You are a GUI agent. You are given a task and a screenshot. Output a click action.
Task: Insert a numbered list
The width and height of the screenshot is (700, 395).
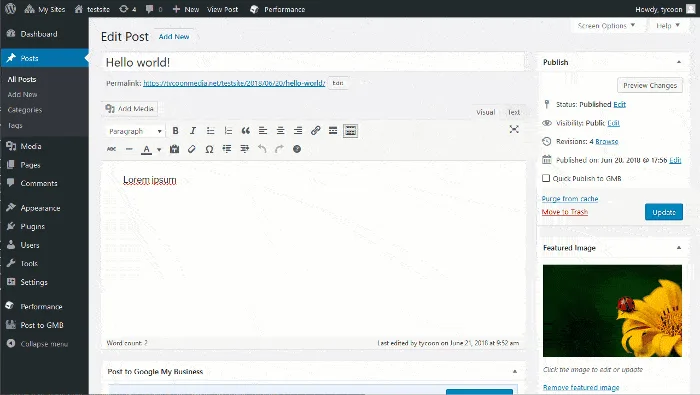228,131
